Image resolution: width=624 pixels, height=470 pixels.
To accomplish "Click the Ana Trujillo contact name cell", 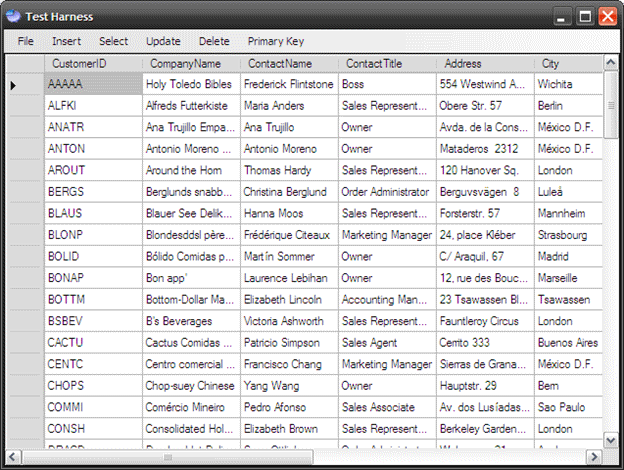I will pyautogui.click(x=289, y=127).
